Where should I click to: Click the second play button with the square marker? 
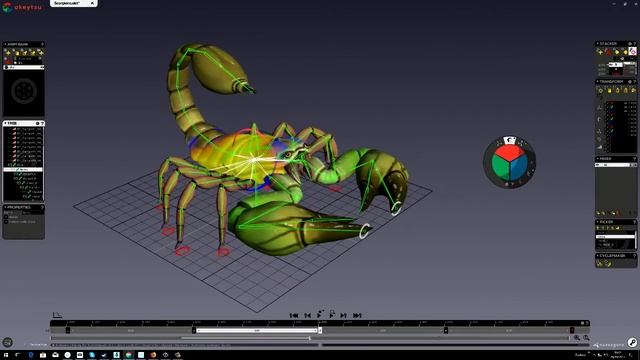tap(332, 315)
